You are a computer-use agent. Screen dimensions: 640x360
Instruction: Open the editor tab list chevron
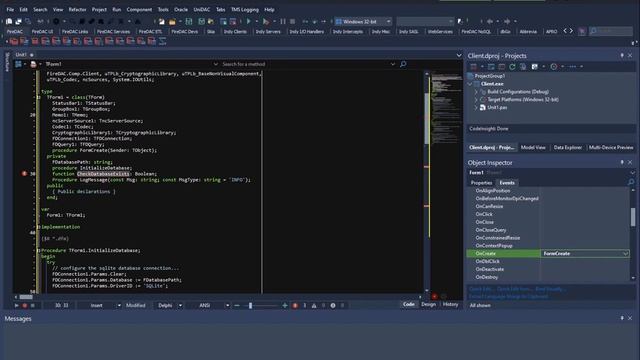click(459, 55)
